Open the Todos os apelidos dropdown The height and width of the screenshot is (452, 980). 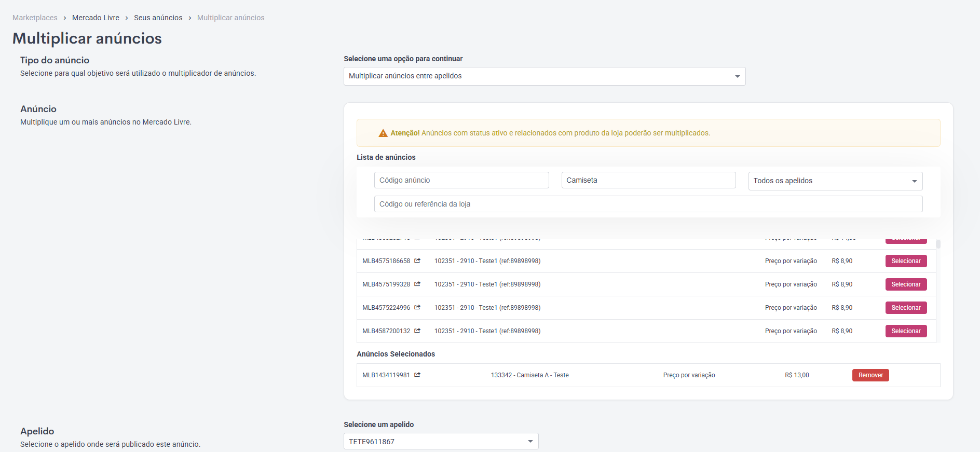click(835, 181)
